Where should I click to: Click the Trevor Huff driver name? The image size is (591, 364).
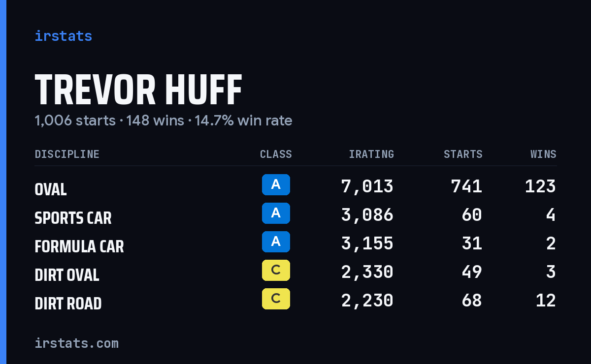point(138,90)
